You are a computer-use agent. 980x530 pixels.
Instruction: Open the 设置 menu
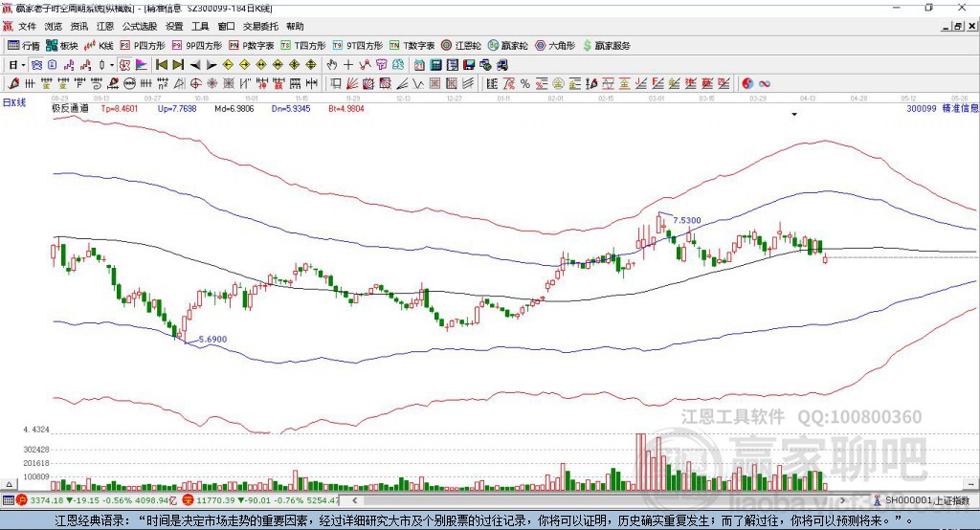174,26
